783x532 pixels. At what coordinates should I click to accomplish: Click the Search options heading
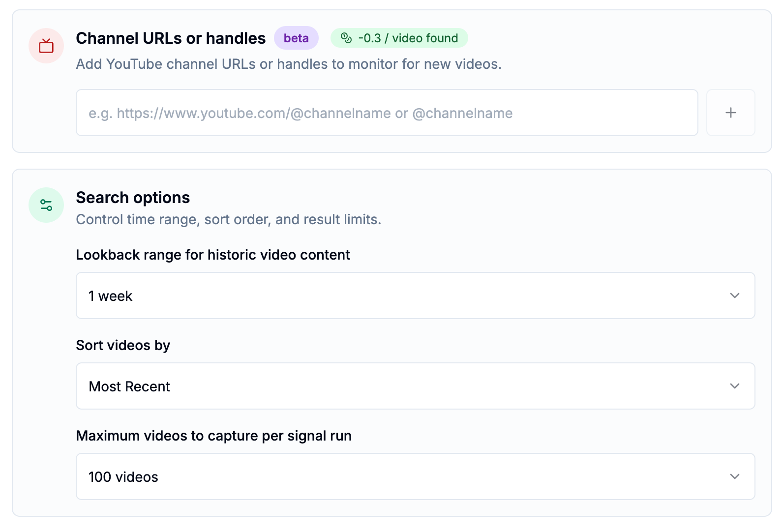133,198
